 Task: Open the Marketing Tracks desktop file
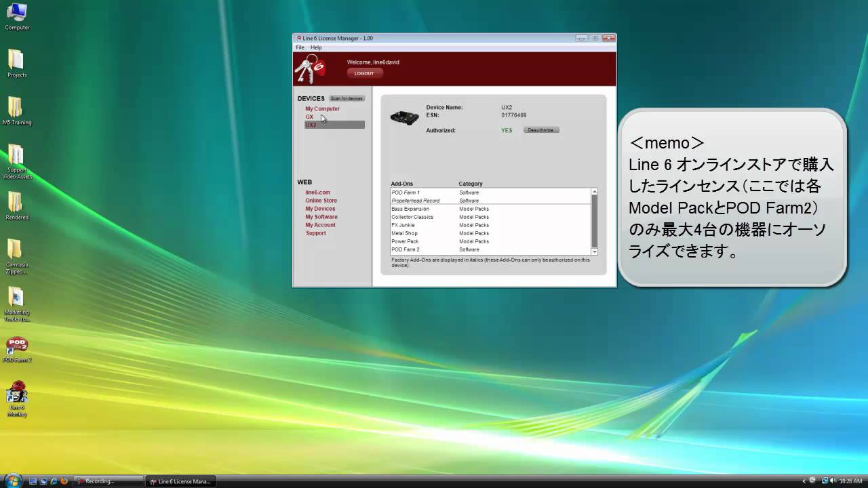coord(16,304)
